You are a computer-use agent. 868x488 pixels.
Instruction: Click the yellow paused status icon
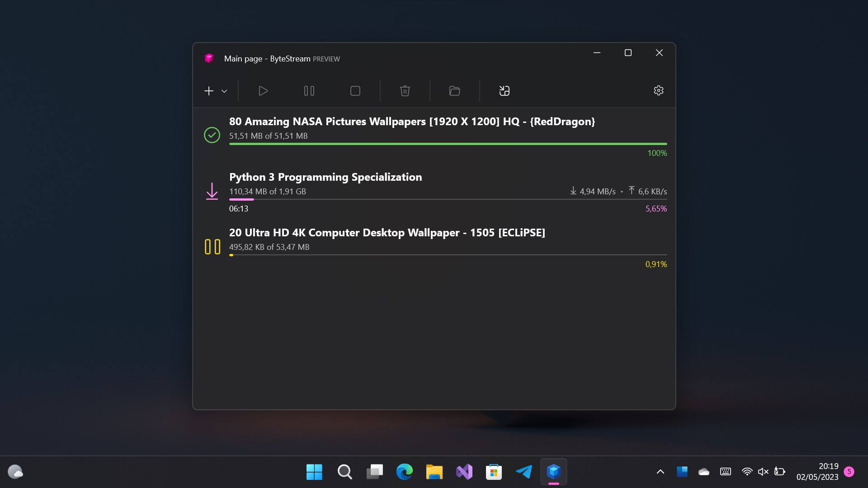[x=212, y=247]
